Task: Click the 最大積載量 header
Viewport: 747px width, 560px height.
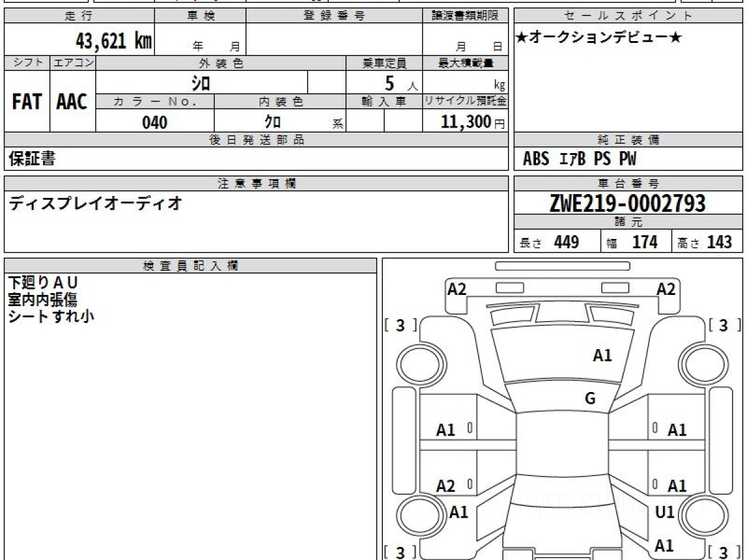Action: 465,63
